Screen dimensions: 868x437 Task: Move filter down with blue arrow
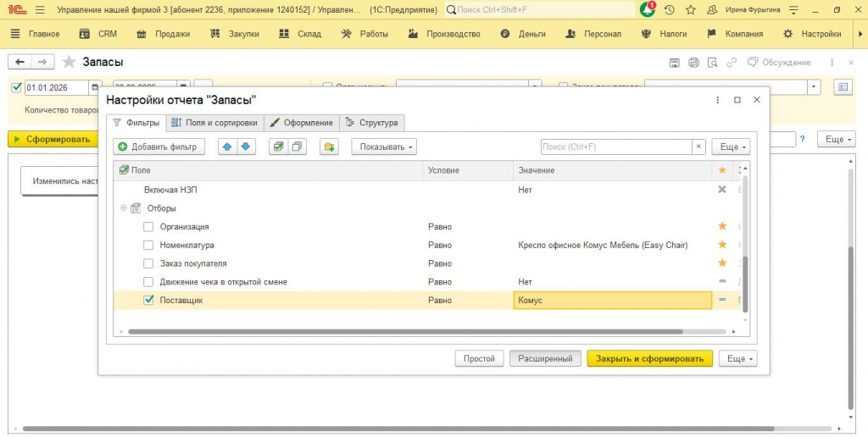[245, 147]
